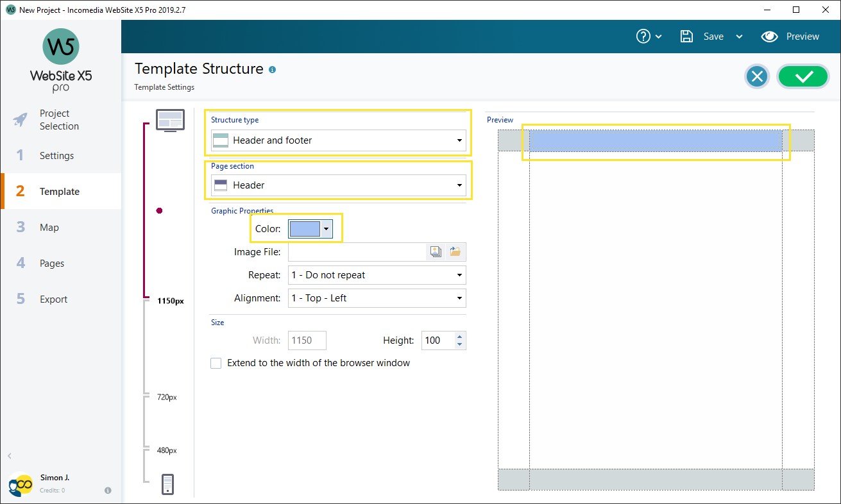Enable Extend to the width of the browser window

[216, 363]
